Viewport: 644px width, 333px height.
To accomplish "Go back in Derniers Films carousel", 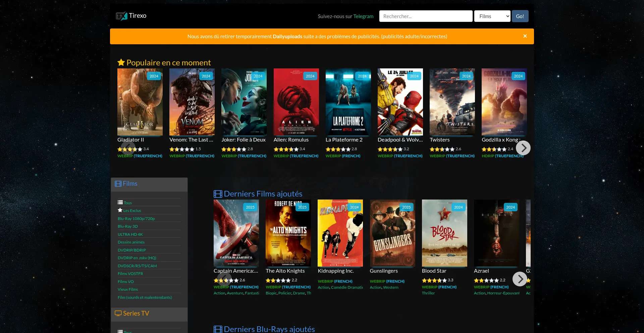I will coord(224,279).
